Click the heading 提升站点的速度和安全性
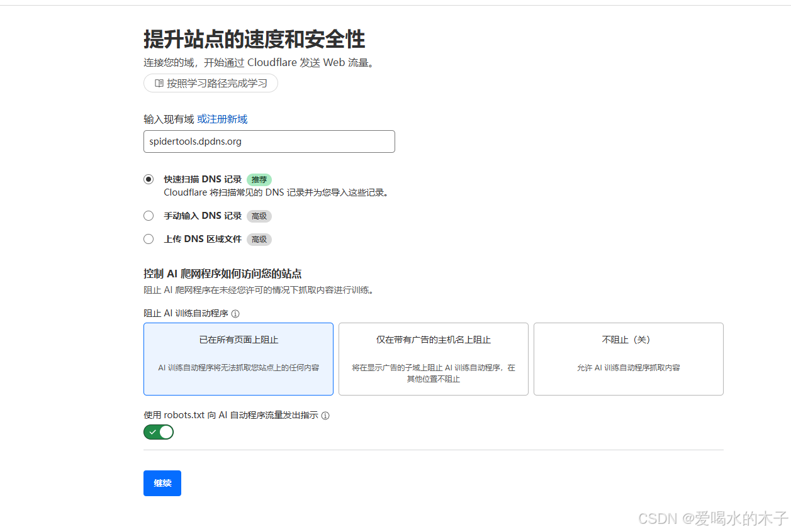 tap(254, 39)
